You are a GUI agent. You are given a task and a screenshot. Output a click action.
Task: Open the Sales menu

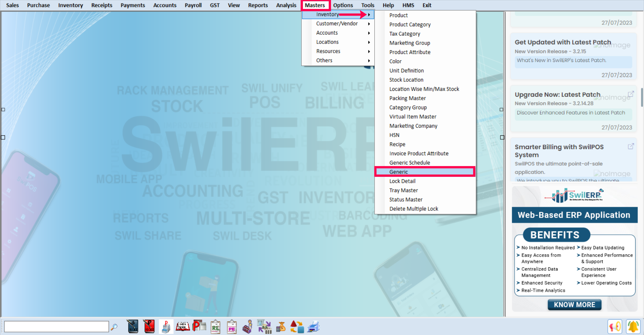pyautogui.click(x=12, y=5)
